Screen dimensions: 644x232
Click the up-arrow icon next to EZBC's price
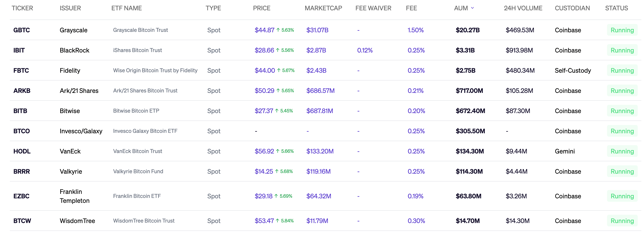277,196
